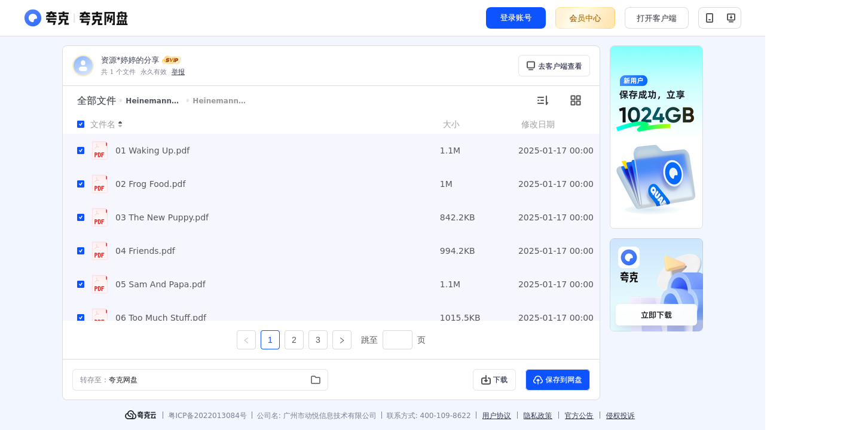Screen dimensions: 868x430
Task: Click the sharer name 资源*婷婷的分享
Action: tap(130, 60)
